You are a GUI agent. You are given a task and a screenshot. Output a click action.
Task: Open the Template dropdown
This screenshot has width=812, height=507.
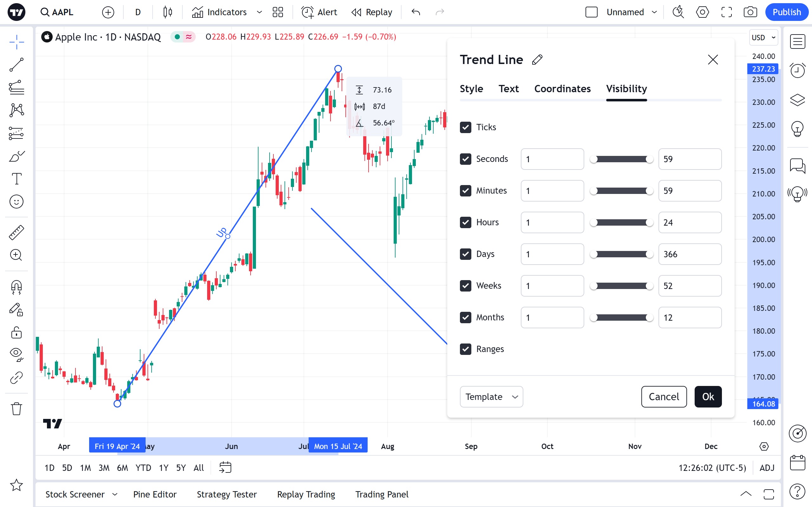click(491, 397)
